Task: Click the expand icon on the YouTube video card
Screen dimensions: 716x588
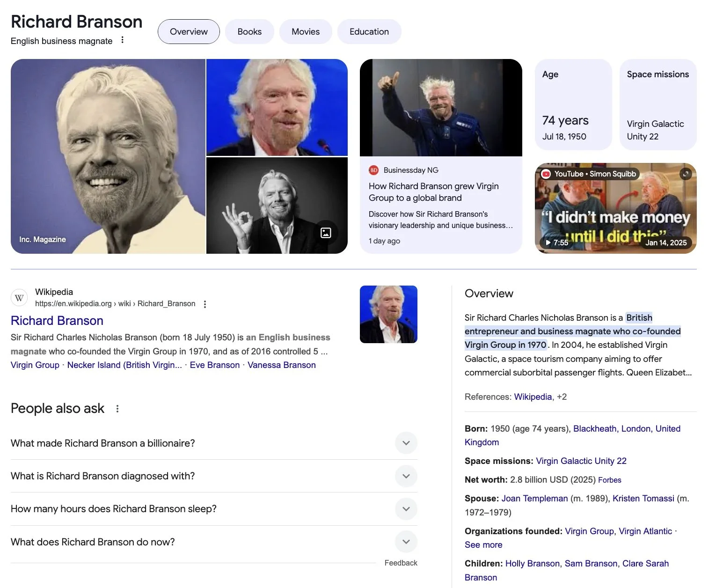Action: tap(686, 174)
